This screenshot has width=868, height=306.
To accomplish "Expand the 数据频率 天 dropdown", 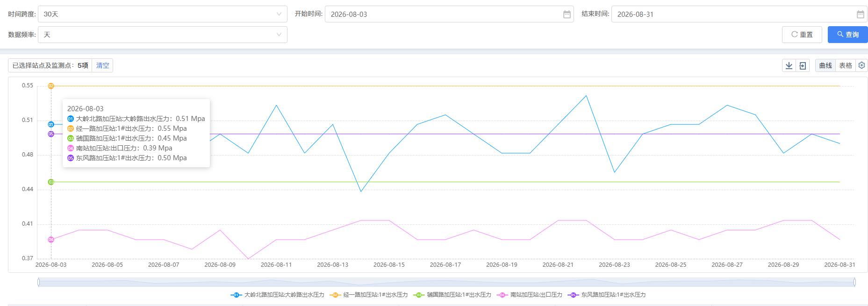I will tap(163, 35).
